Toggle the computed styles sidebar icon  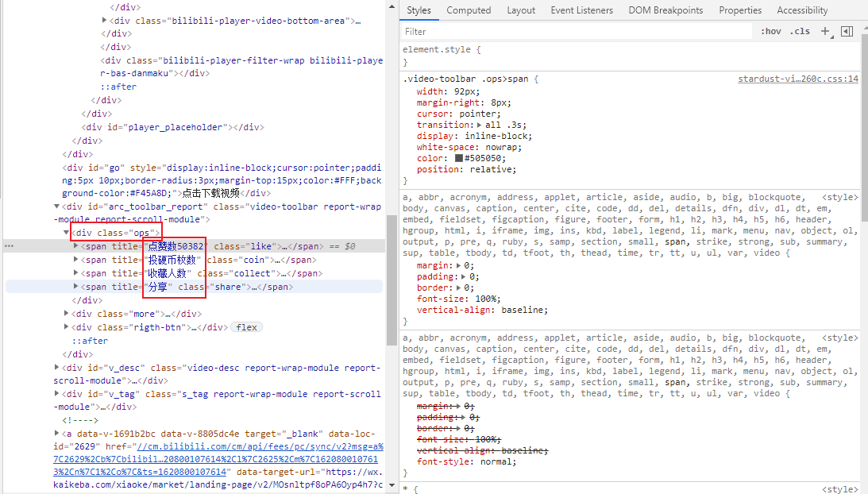click(847, 31)
